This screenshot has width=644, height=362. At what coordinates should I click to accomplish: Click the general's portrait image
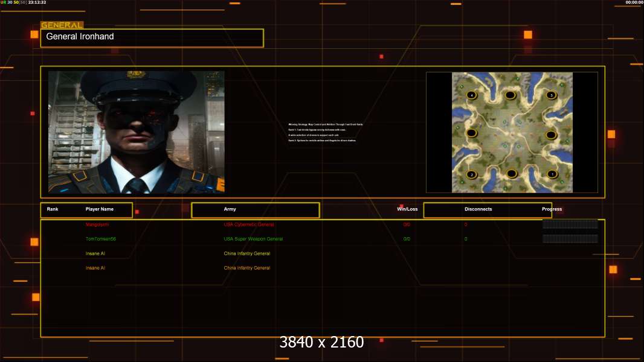click(x=137, y=132)
